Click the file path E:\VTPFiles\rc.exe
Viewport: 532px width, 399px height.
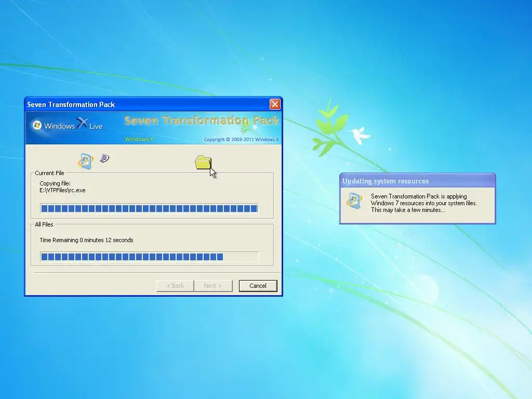tap(62, 190)
